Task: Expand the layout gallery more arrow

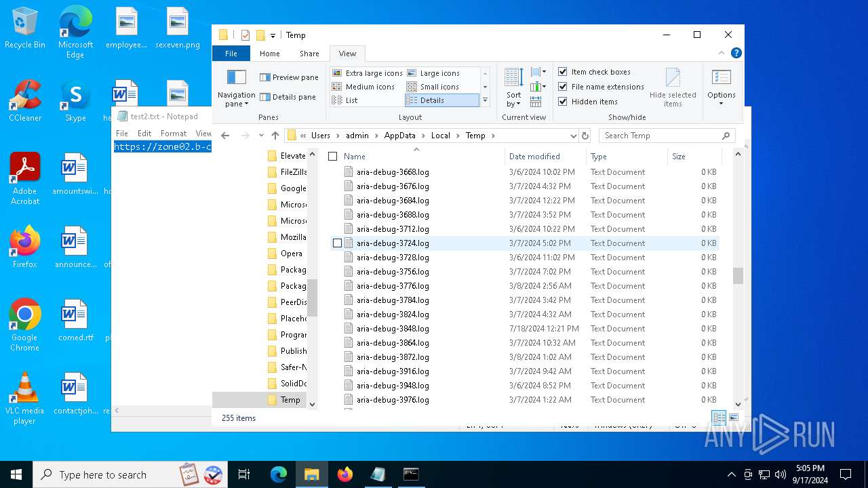Action: [485, 100]
